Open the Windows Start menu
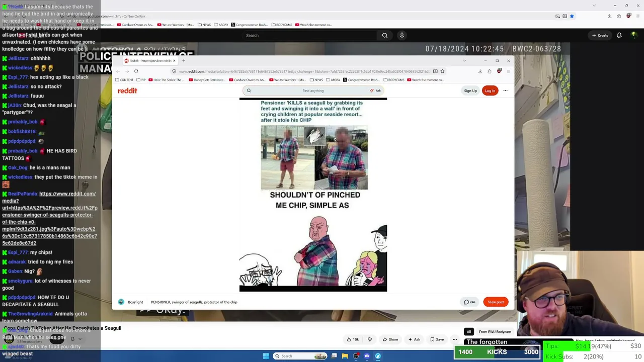This screenshot has height=362, width=644. click(x=266, y=356)
